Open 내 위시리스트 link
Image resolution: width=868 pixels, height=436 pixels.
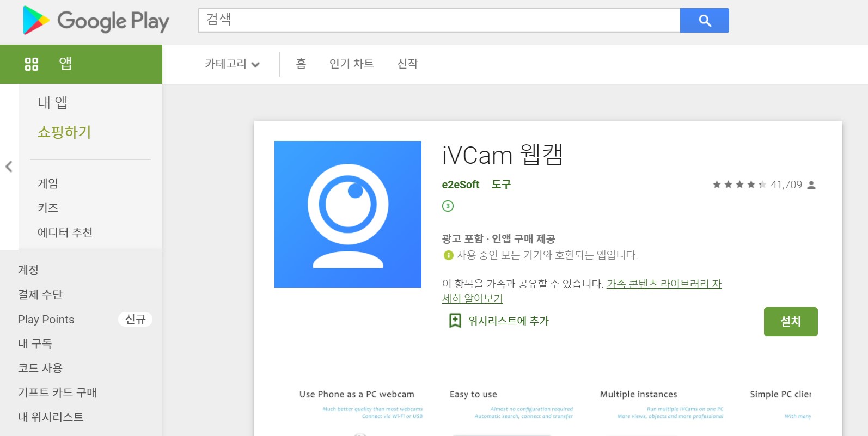tap(51, 417)
